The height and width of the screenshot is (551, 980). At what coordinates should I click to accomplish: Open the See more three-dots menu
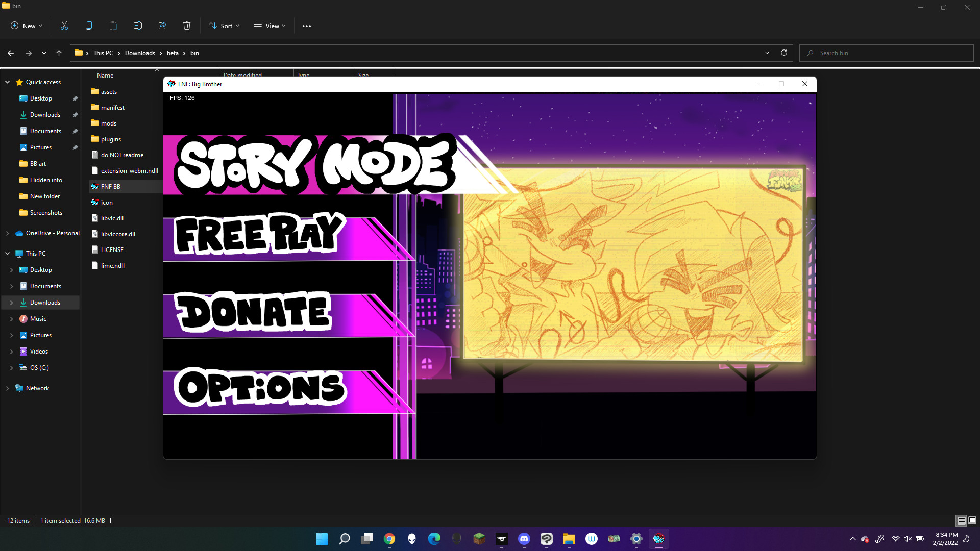point(307,26)
